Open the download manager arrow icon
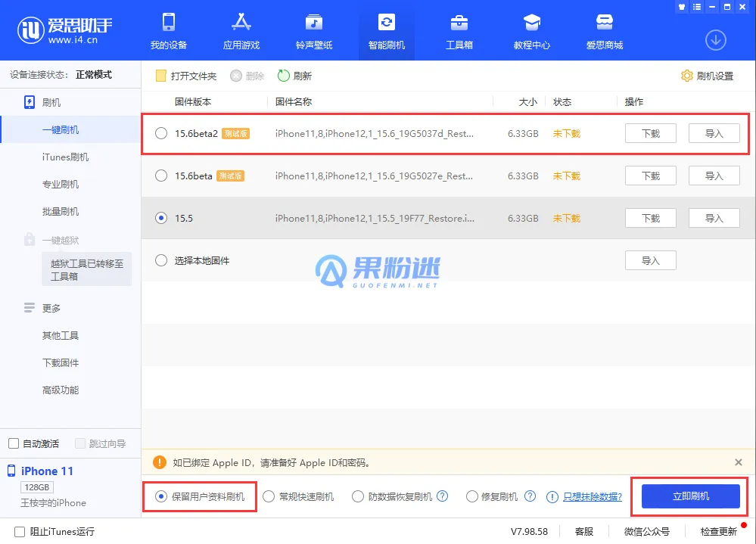Viewport: 756px width, 544px height. click(715, 40)
